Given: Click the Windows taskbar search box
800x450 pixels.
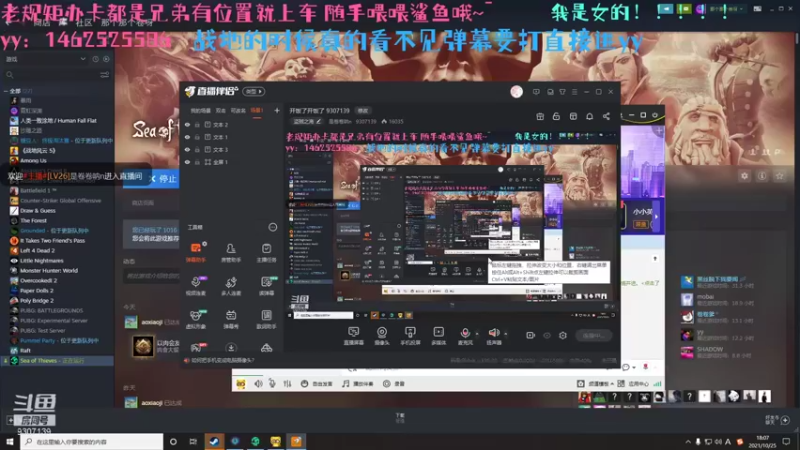Looking at the screenshot, I should pos(92,441).
